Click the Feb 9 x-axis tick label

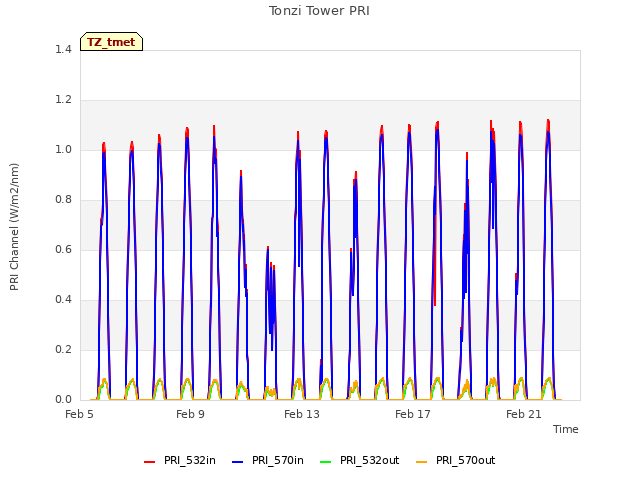[x=191, y=414]
